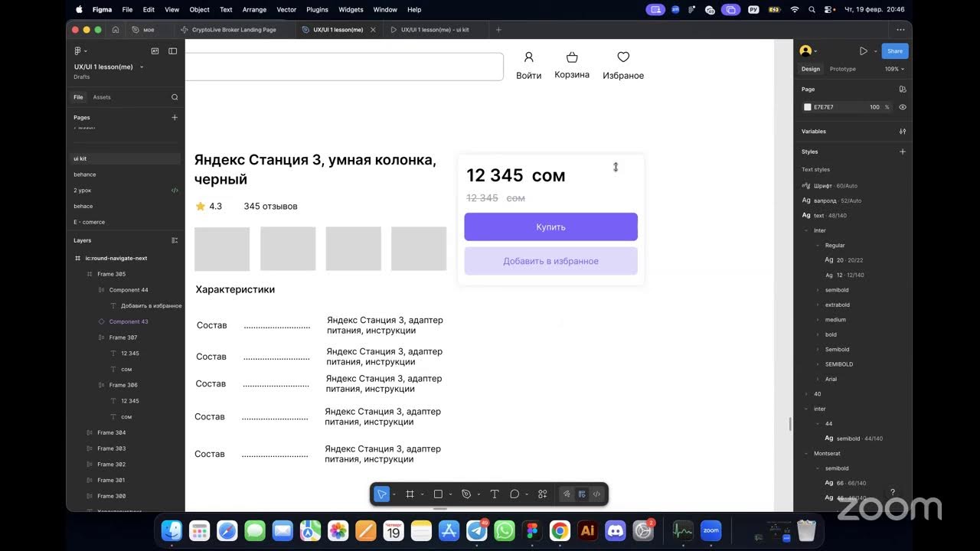
Task: Click Добавить в избранное button on canvas
Action: (x=550, y=261)
